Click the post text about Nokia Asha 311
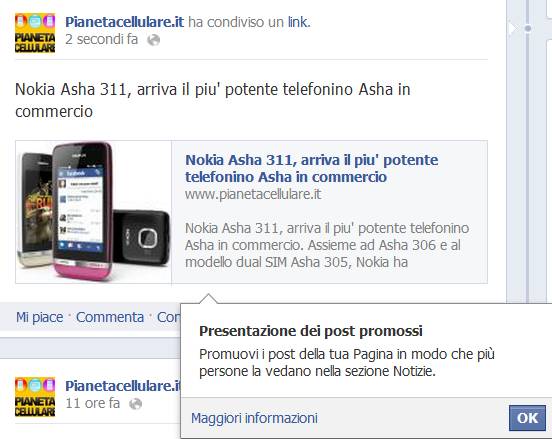 point(213,100)
